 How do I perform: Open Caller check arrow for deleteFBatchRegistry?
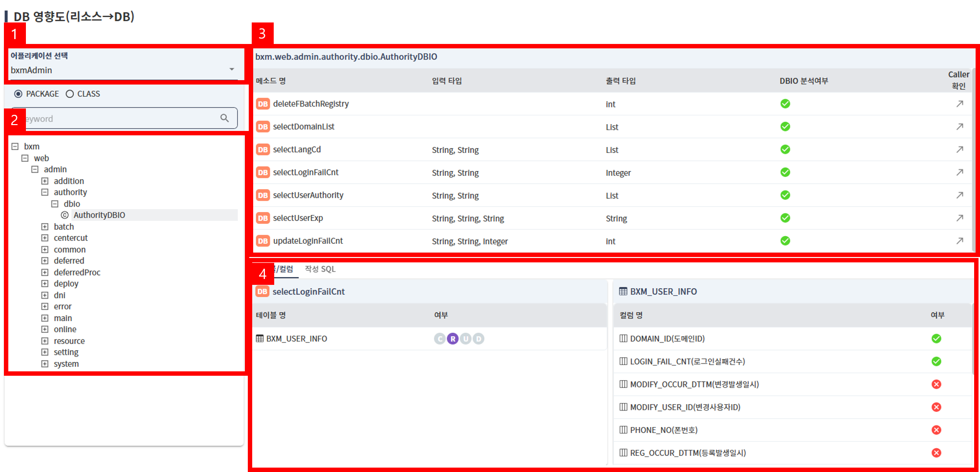pyautogui.click(x=959, y=104)
